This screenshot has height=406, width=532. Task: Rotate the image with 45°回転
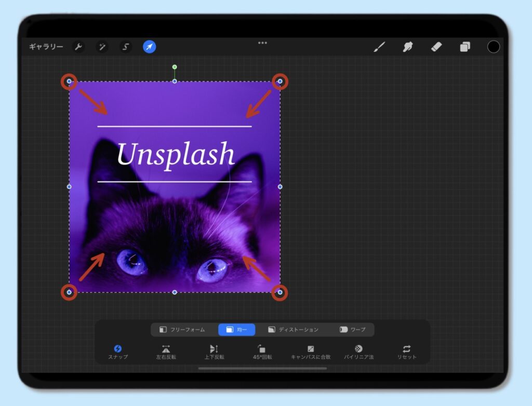(x=262, y=352)
